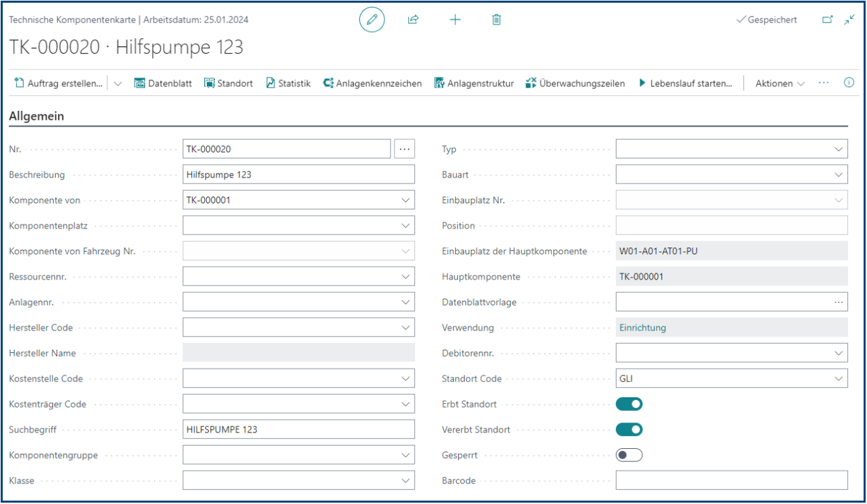Open Statistik action
The height and width of the screenshot is (504, 867).
pyautogui.click(x=288, y=84)
